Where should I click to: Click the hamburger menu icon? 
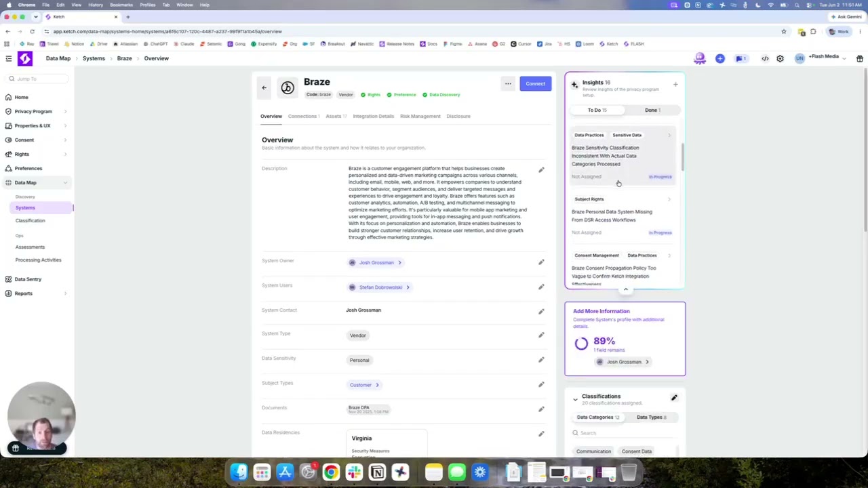click(9, 59)
